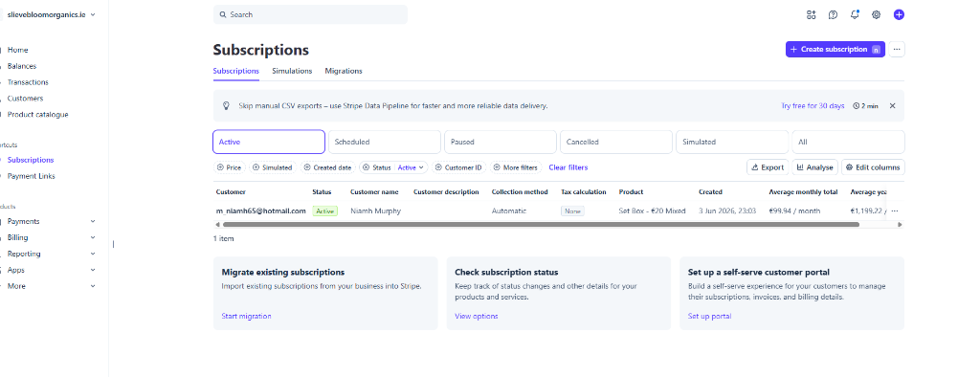Open the row actions menu for Niamh Murphy
The width and height of the screenshot is (980, 377).
(895, 211)
